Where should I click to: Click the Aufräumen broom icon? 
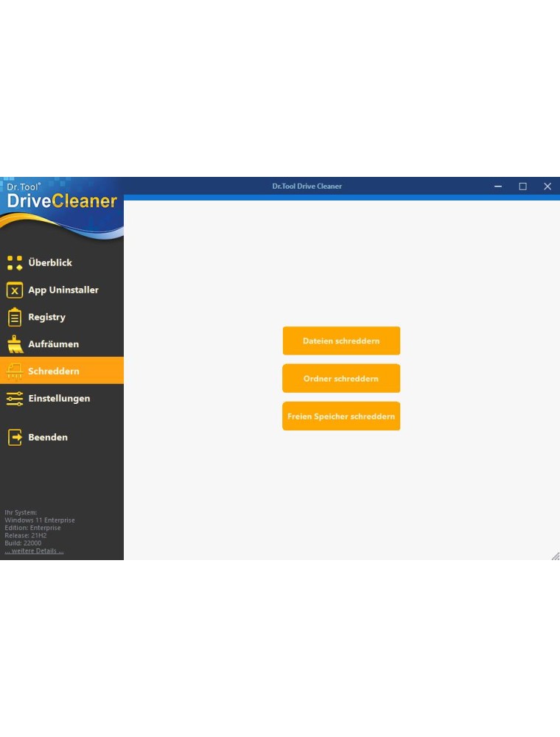(x=15, y=344)
